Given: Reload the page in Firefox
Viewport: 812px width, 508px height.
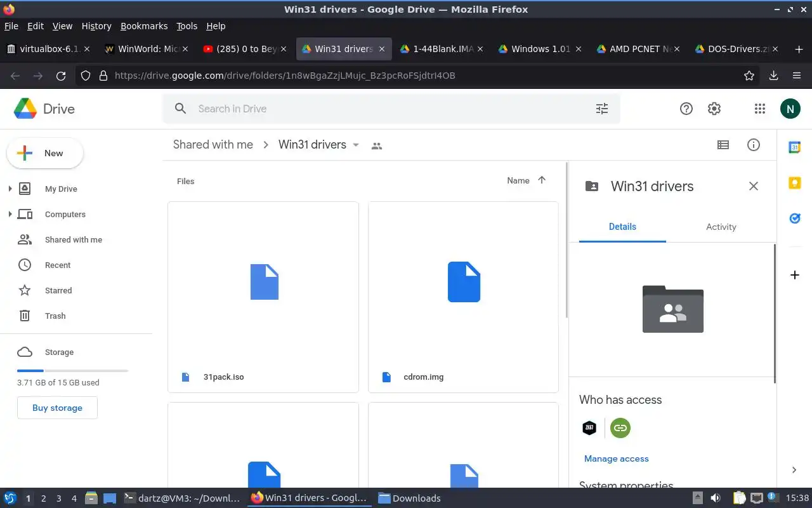Looking at the screenshot, I should (61, 76).
